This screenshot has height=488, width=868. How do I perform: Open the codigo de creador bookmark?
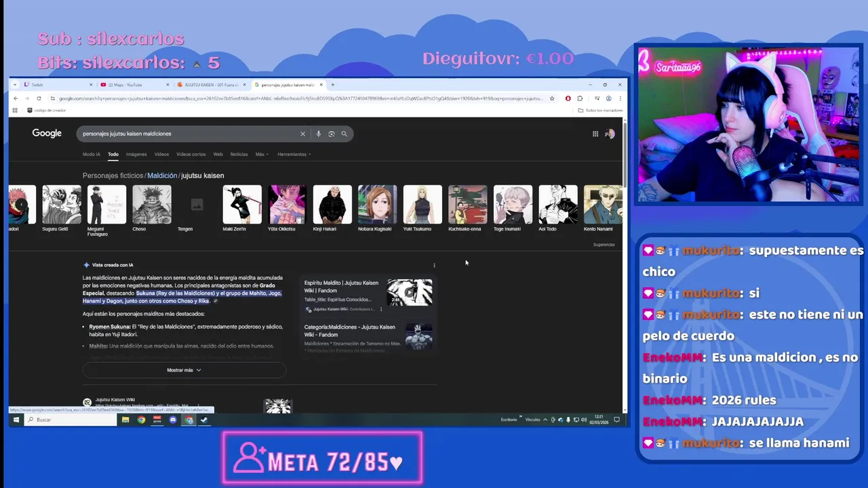tap(46, 110)
